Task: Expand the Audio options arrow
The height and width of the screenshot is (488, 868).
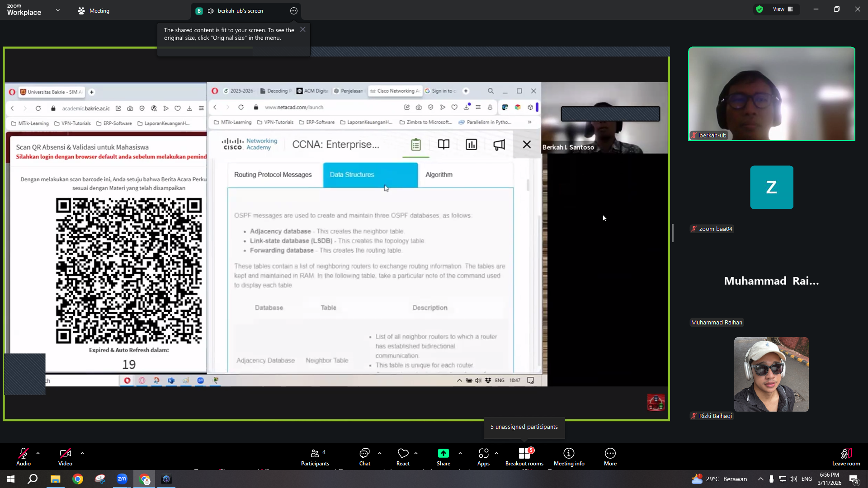Action: pos(38,453)
